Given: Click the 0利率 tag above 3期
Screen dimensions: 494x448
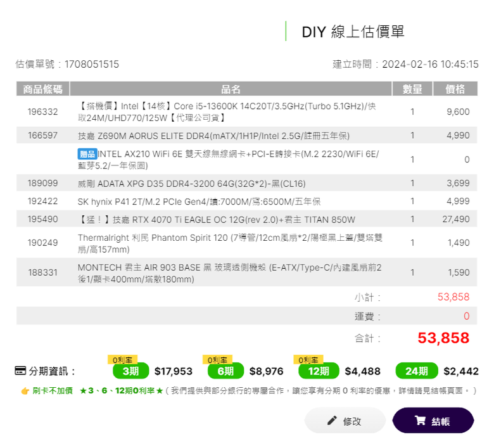Looking at the screenshot, I should [x=123, y=360].
